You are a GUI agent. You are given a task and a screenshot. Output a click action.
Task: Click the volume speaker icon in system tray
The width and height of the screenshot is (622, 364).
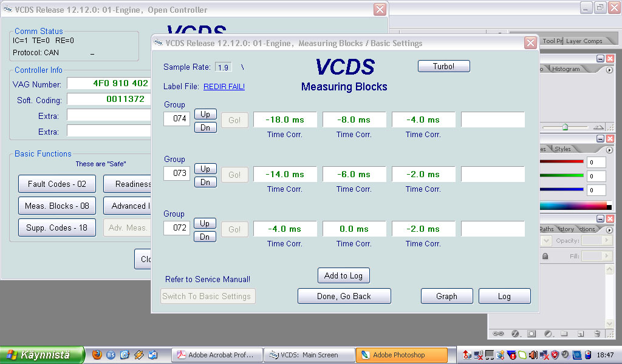533,355
